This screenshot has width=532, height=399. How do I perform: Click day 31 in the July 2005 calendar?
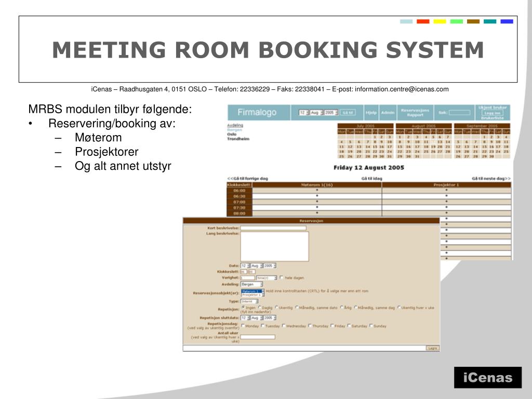coord(390,156)
